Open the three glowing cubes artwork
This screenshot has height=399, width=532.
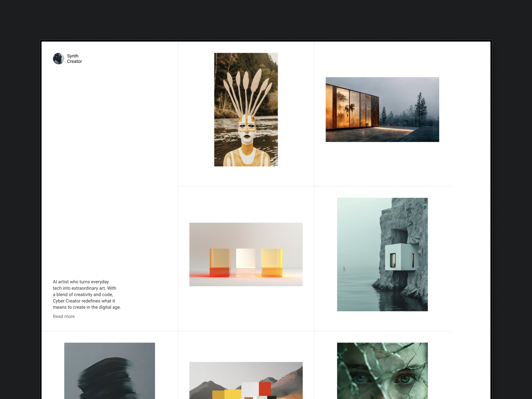tap(246, 254)
